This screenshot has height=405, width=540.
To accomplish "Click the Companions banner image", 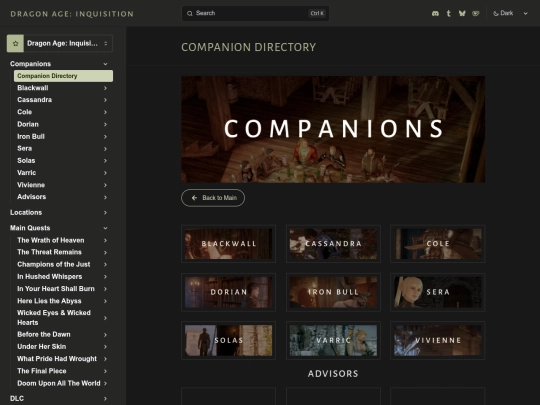I will coord(333,129).
